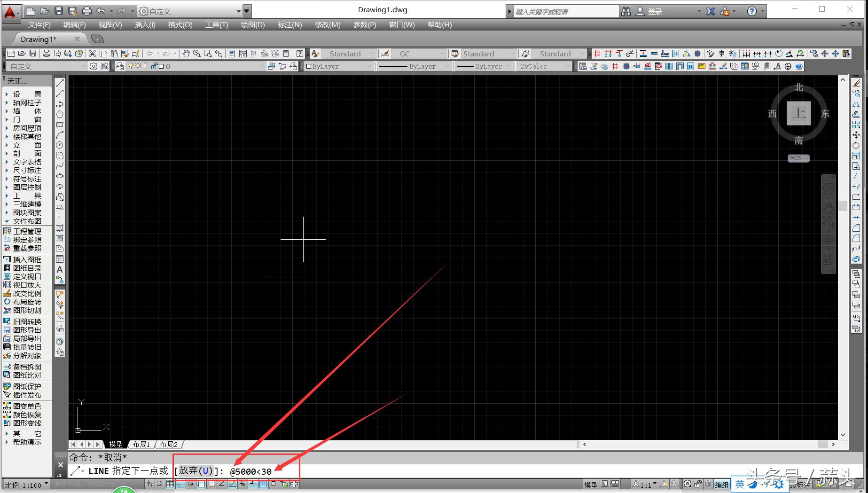
Task: Open Layer Properties Manager icon
Action: pyautogui.click(x=120, y=66)
